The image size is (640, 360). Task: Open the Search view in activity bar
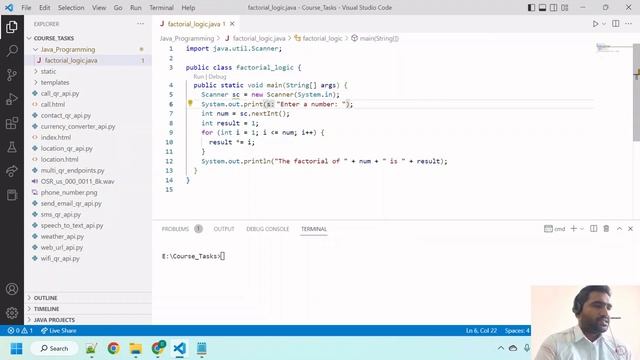[12, 51]
